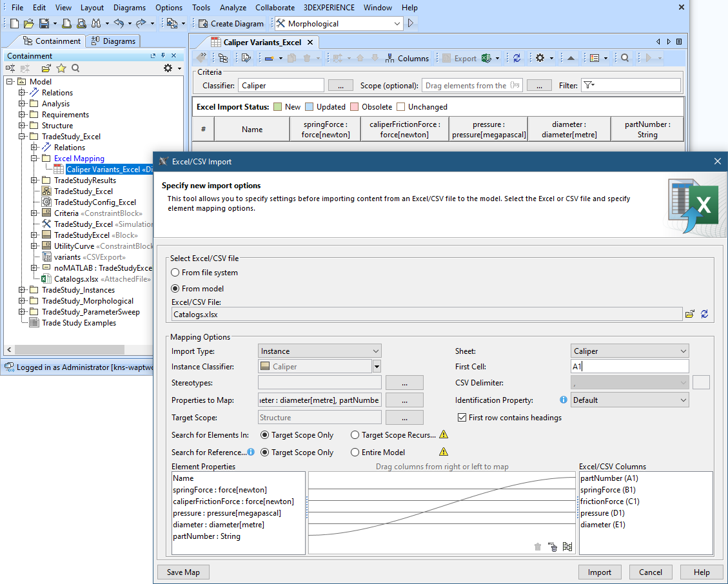This screenshot has width=728, height=584.
Task: Click favorites star icon in Containment panel
Action: tap(61, 68)
